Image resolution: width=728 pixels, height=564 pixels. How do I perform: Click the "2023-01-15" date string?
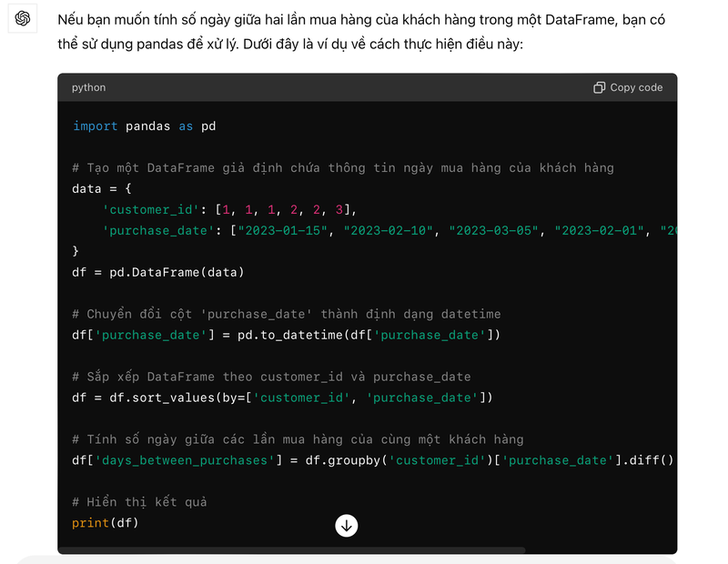[282, 230]
